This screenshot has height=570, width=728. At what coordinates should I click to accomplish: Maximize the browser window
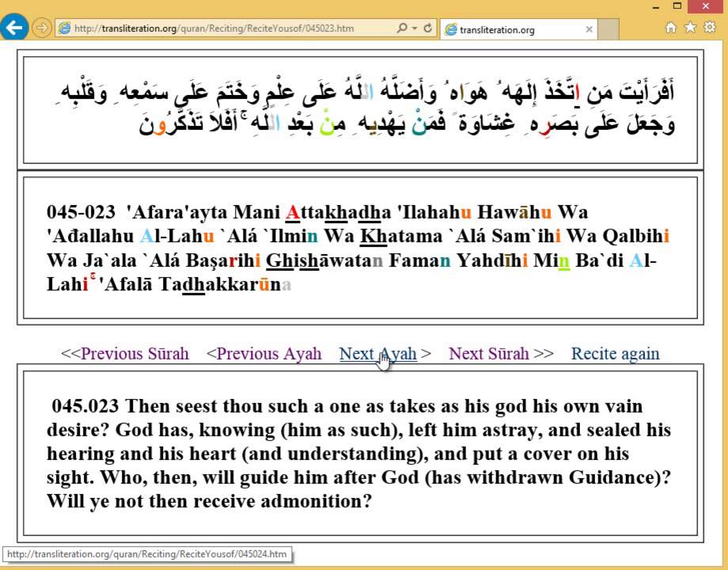677,6
